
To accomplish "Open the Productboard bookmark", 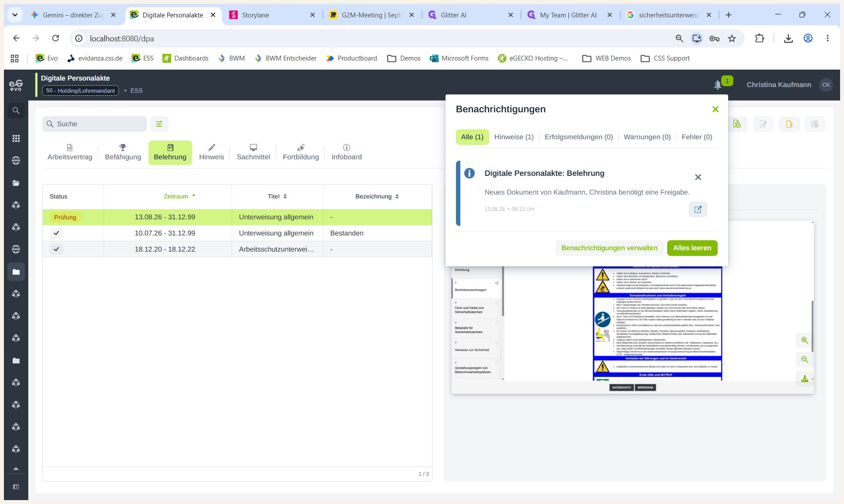I will coord(351,58).
